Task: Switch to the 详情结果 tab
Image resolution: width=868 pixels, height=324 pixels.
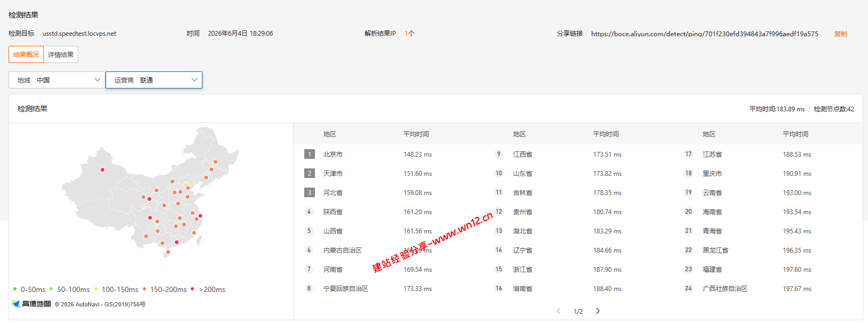Action: coord(61,54)
